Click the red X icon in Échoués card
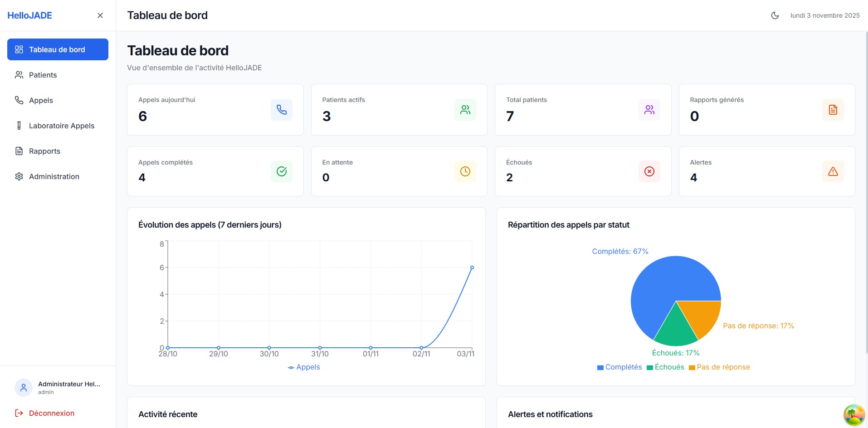 tap(649, 171)
